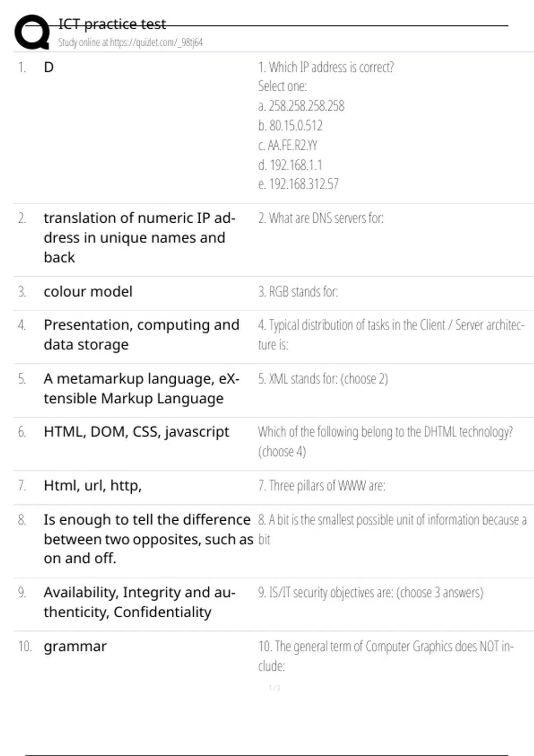Click the Quizlet logo icon
Image resolution: width=534 pixels, height=756 pixels.
32,32
